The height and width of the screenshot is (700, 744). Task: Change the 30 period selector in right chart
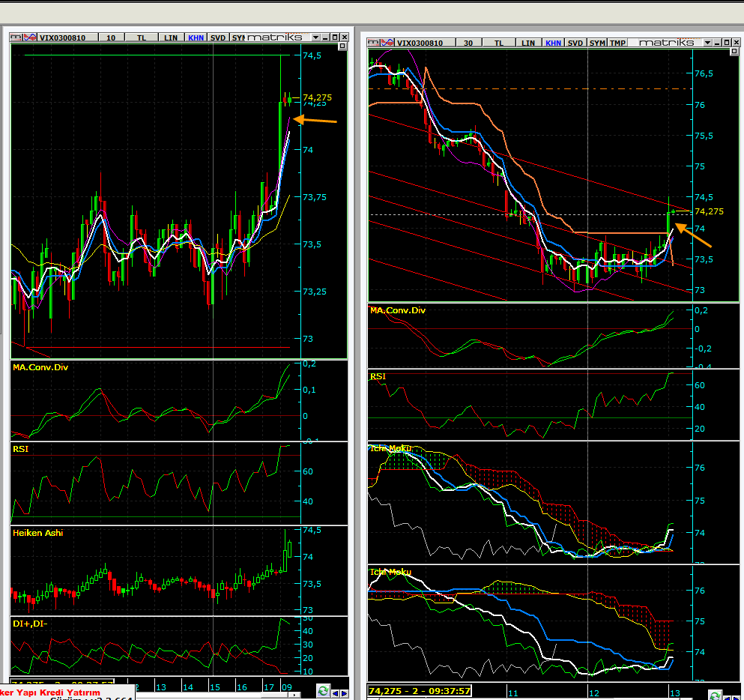[x=468, y=43]
